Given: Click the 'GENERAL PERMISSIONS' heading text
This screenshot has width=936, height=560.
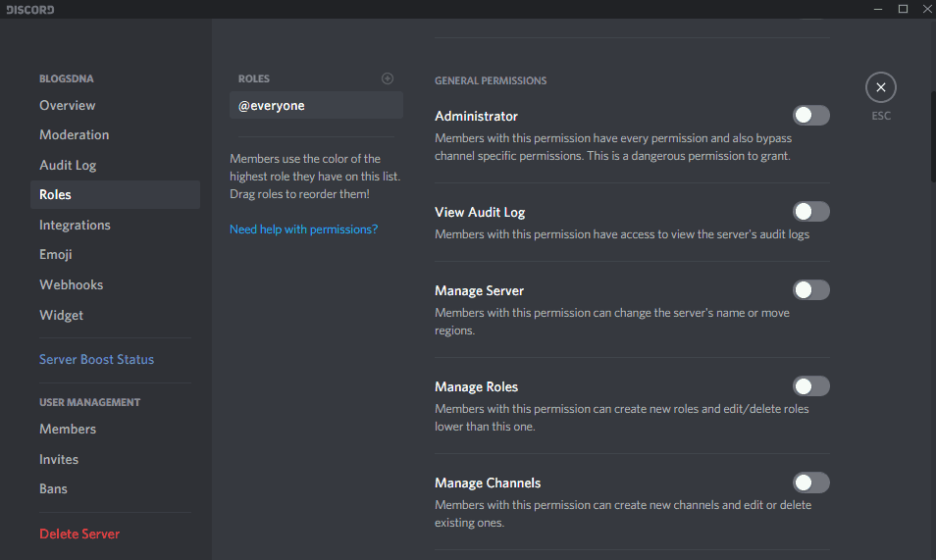Looking at the screenshot, I should [x=491, y=80].
